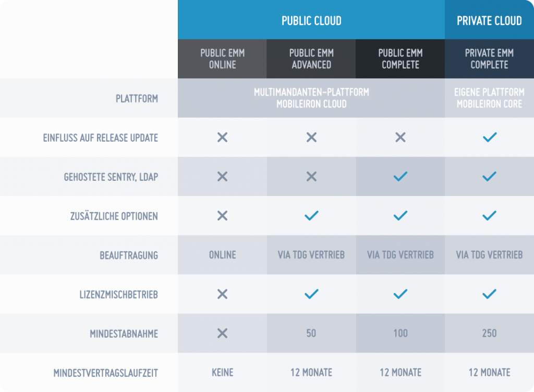The image size is (534, 392).
Task: Choose the Public EMM Online column header
Action: [222, 59]
